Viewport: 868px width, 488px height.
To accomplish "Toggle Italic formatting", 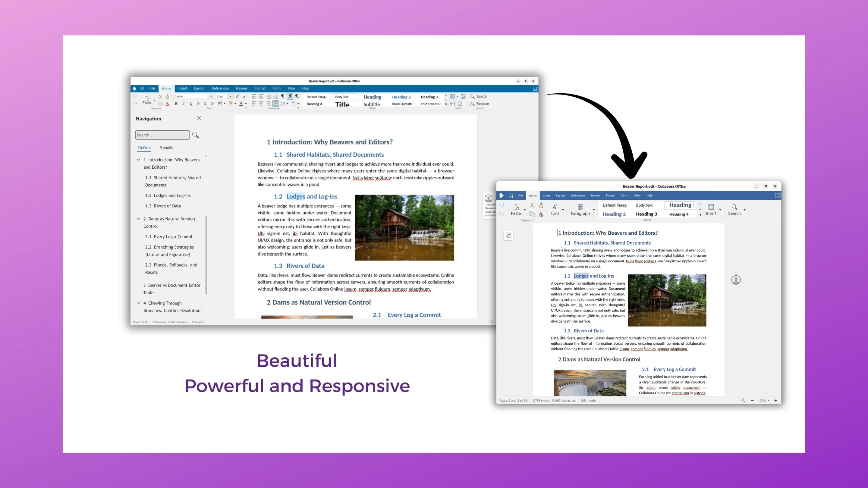I will pyautogui.click(x=184, y=104).
